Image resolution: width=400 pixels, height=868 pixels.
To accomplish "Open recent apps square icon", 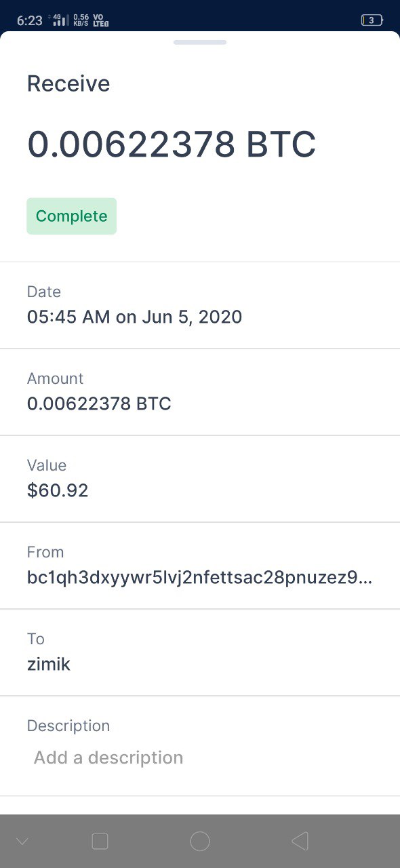I will pos(100,842).
